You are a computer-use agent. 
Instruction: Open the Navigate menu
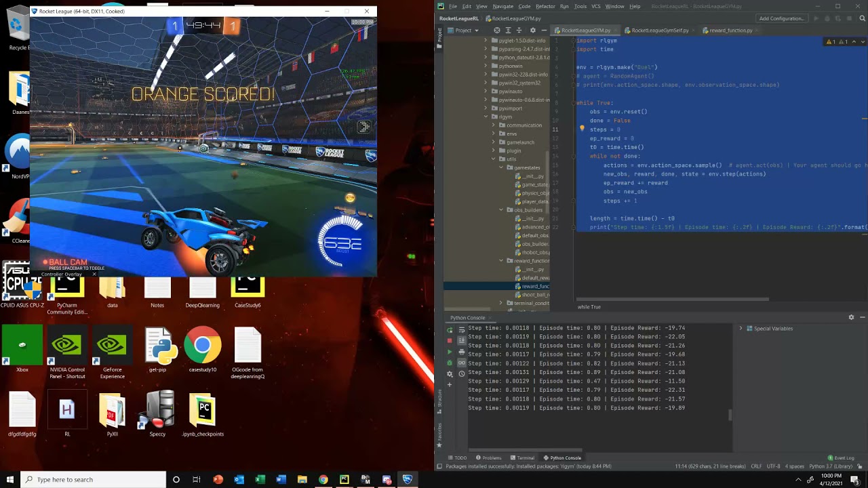tap(503, 6)
